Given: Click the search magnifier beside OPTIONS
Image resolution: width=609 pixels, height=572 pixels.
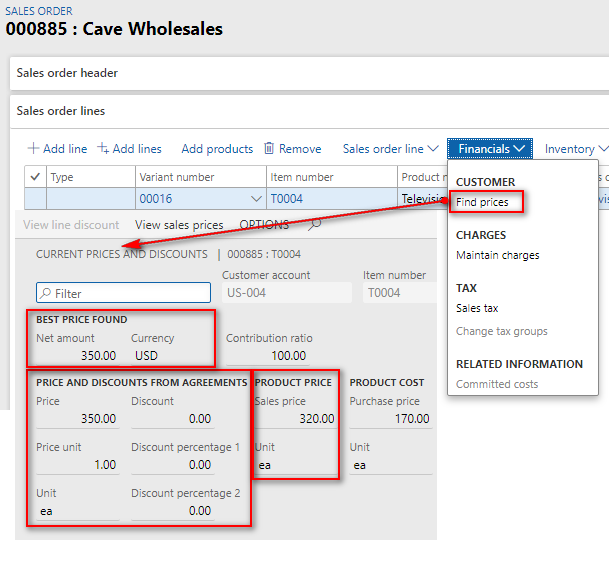Looking at the screenshot, I should tap(315, 225).
